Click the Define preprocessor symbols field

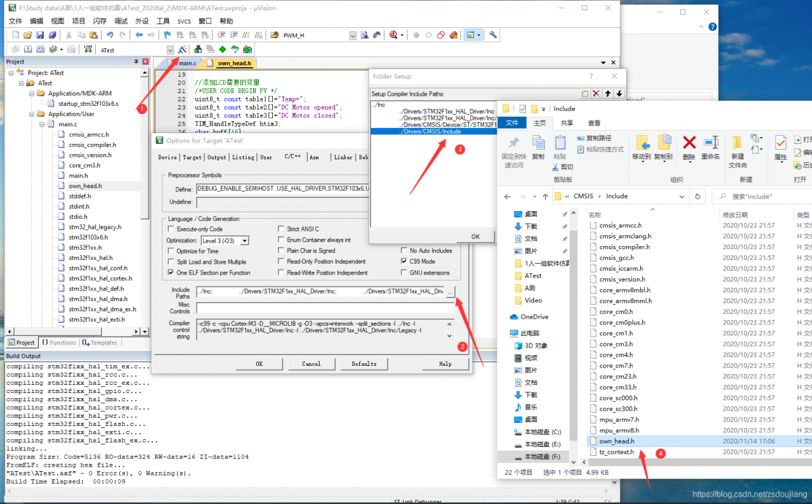282,189
